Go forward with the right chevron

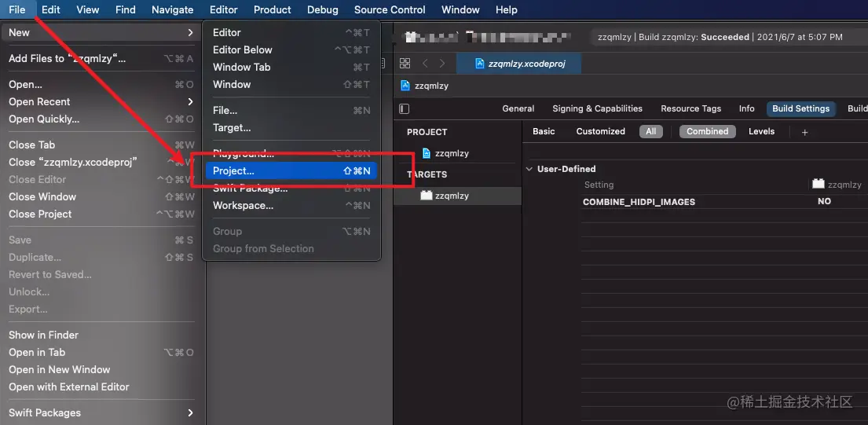pyautogui.click(x=441, y=63)
